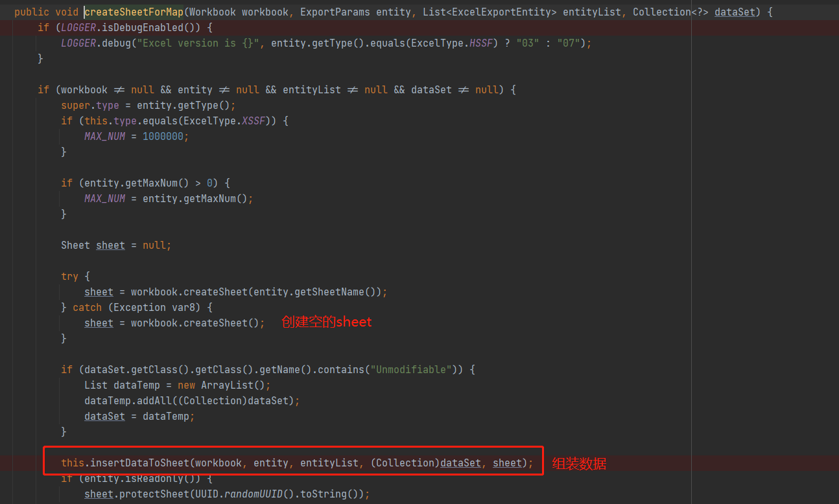Click the 'dataTemp.addAll((Collection)dataSet);' line
Viewport: 839px width, 504px height.
coord(192,400)
